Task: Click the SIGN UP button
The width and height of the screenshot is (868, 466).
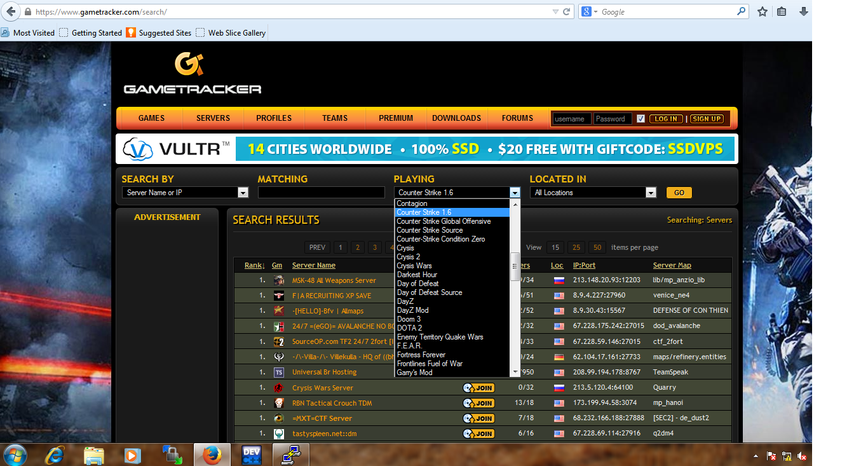Action: coord(707,119)
